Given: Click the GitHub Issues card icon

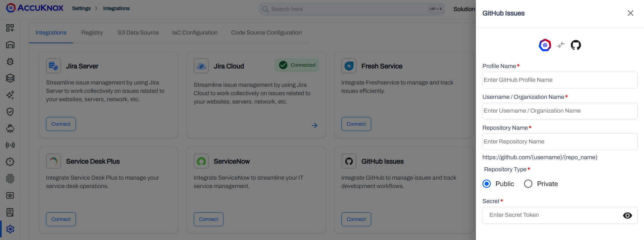Looking at the screenshot, I should 349,161.
